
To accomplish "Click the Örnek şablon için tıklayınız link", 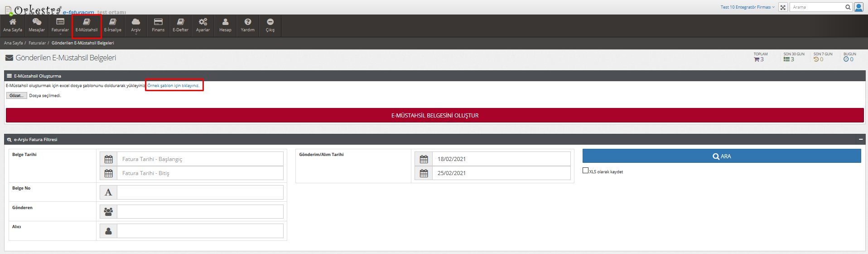I will tap(174, 86).
